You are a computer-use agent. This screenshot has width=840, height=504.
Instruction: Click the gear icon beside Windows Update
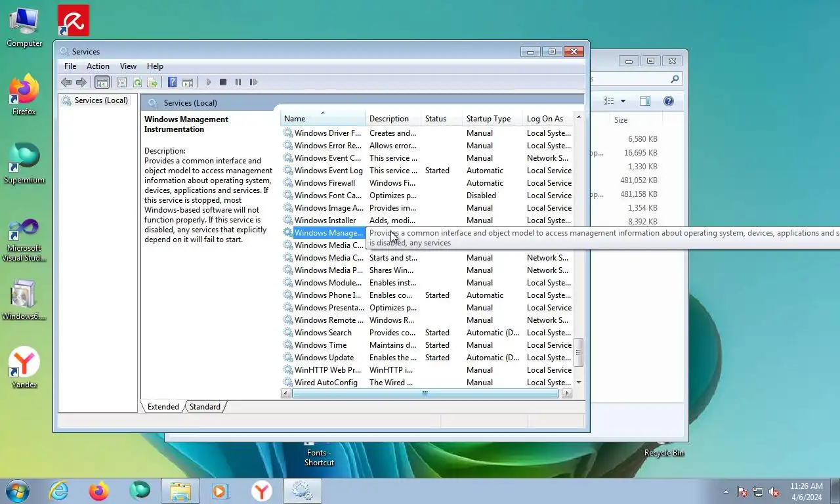[287, 358]
